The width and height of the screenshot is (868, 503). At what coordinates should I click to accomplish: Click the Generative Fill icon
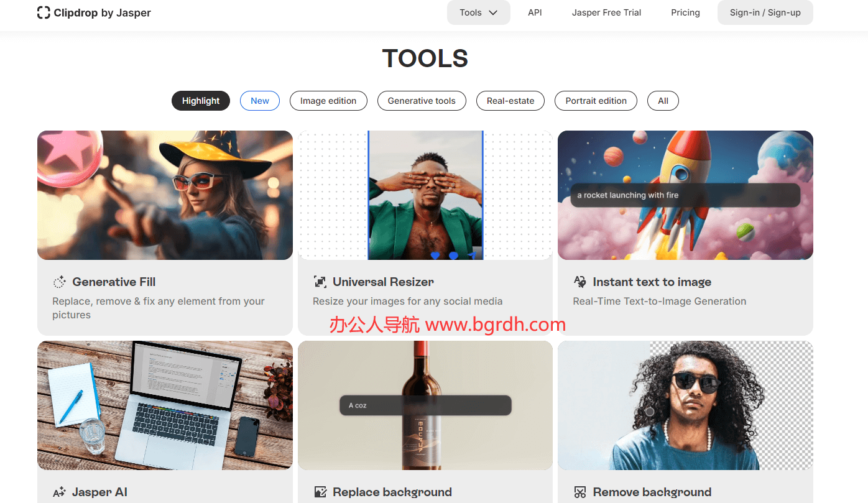tap(59, 282)
